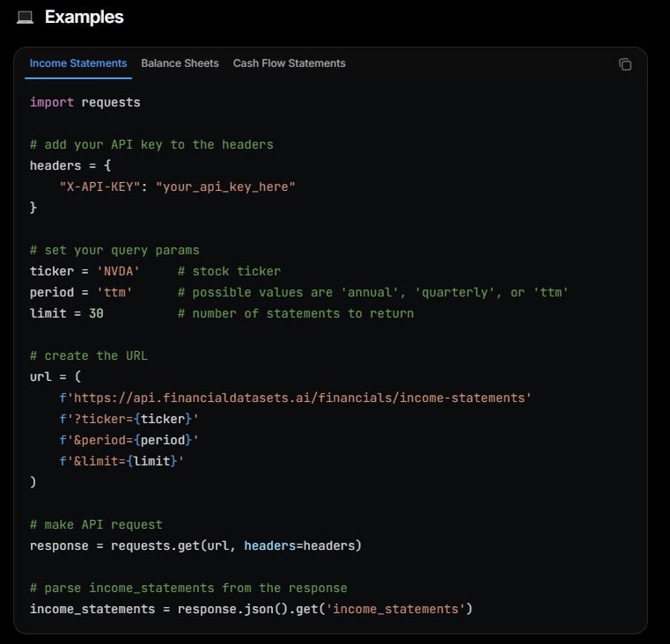This screenshot has height=644, width=670.
Task: Switch to the Income Statements tab
Action: click(78, 63)
